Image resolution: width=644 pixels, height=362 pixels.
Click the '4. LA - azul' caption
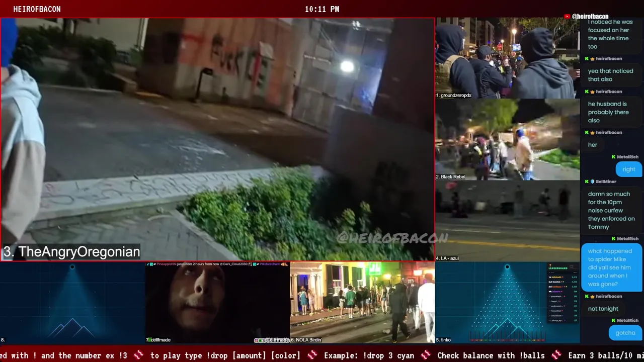pos(448,258)
